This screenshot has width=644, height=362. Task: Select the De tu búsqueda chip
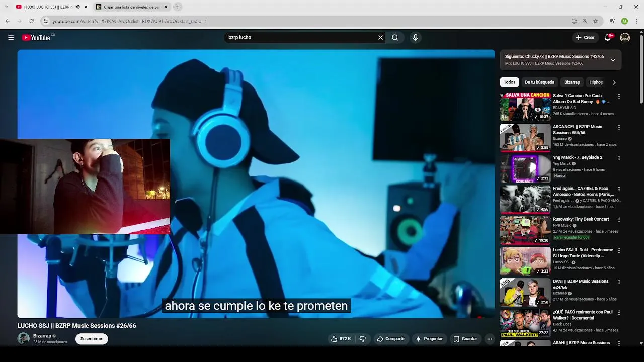(539, 82)
